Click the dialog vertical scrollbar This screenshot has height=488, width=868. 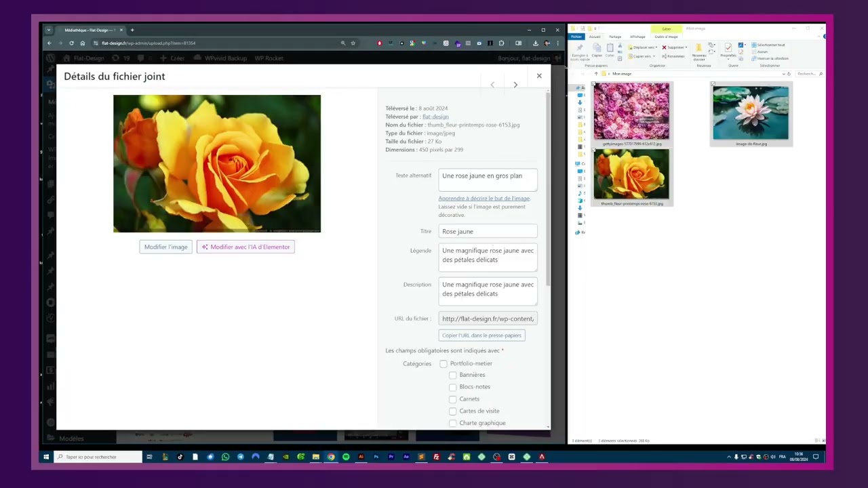point(547,190)
